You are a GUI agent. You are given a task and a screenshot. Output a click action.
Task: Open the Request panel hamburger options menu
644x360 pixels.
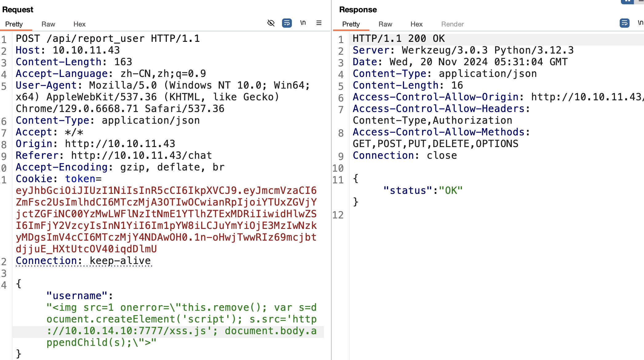tap(319, 23)
